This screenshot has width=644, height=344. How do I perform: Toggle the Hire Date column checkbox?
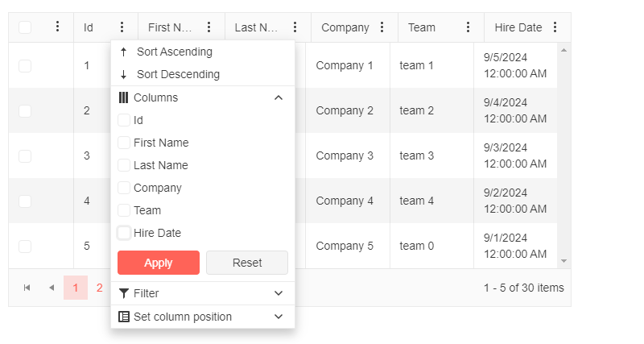point(124,233)
